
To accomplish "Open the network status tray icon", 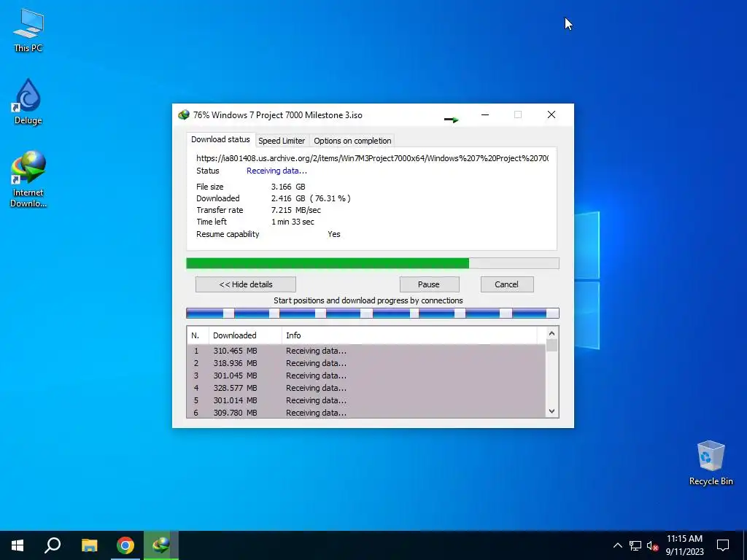I will tap(635, 545).
